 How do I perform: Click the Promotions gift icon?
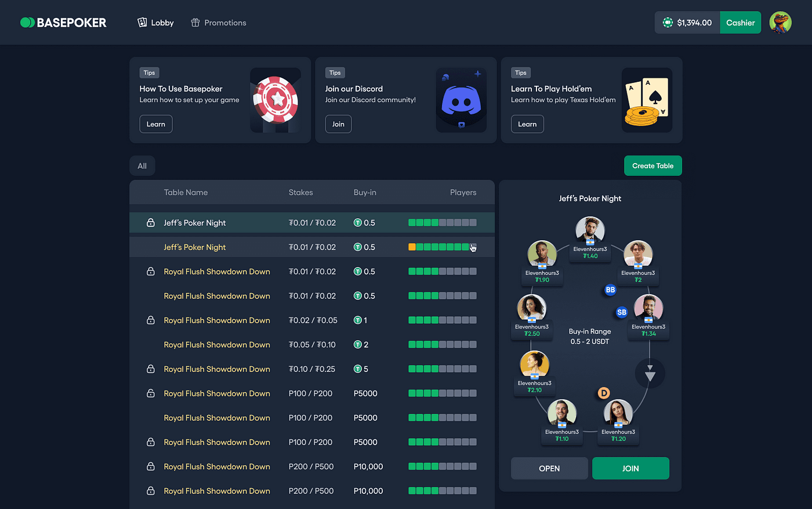[x=195, y=23]
